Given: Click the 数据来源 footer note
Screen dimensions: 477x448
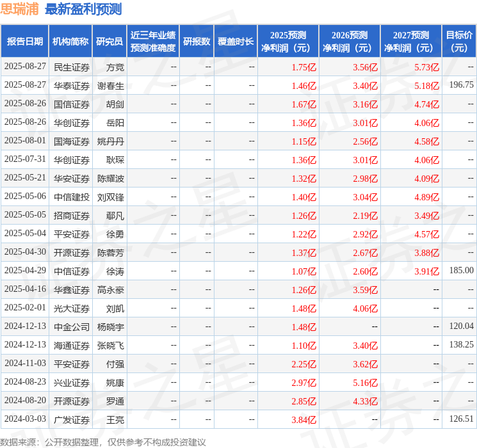Looking at the screenshot, I should 103,442.
